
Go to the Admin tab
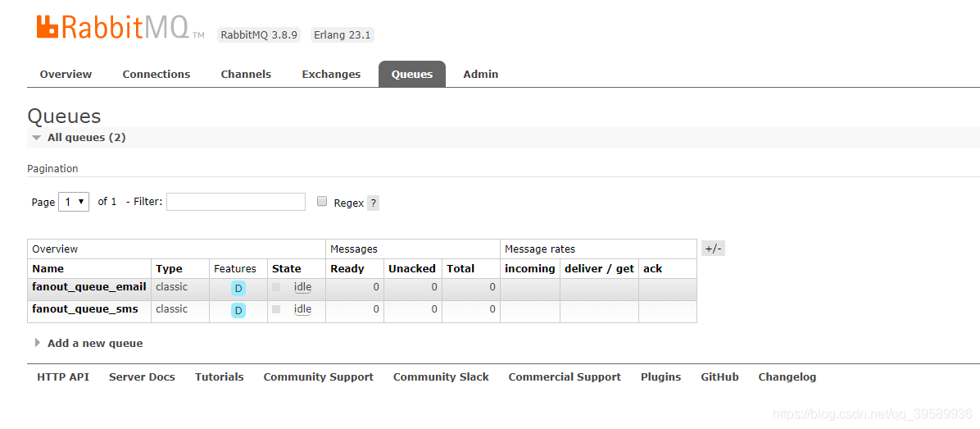(481, 74)
